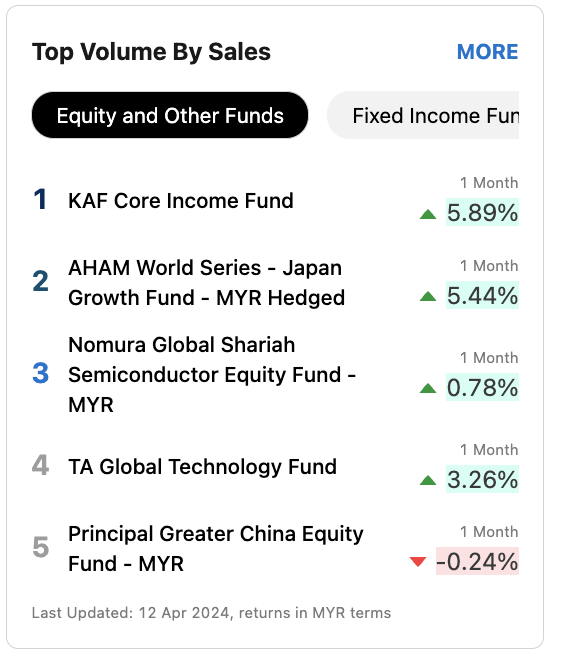Image resolution: width=572 pixels, height=660 pixels.
Task: Open the MORE link for top volume
Action: click(487, 52)
